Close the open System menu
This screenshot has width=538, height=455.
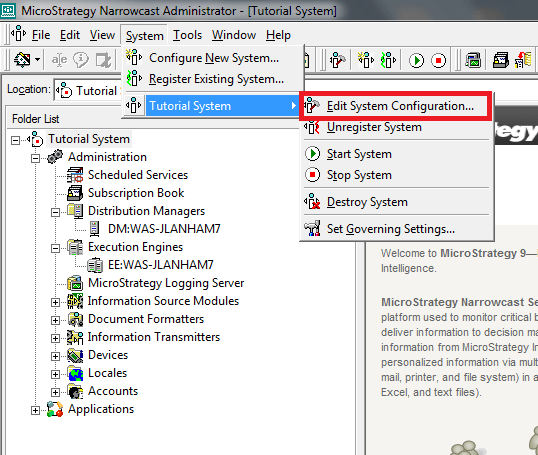144,35
